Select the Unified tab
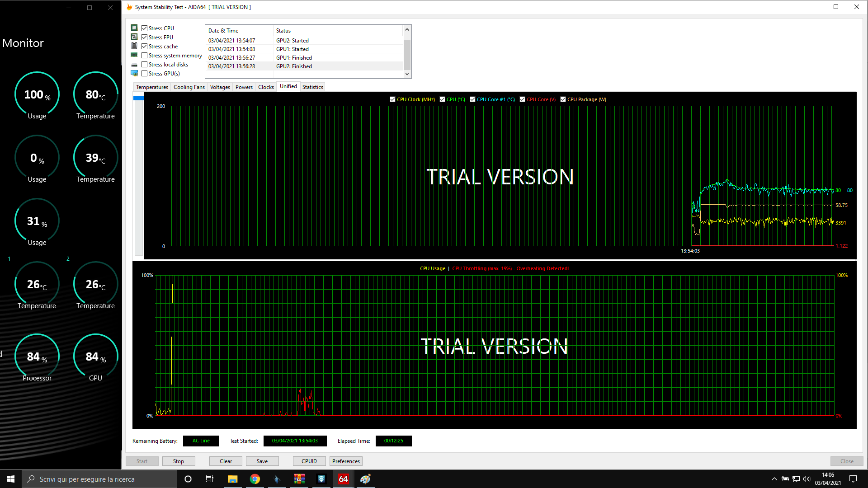The height and width of the screenshot is (488, 868). pyautogui.click(x=288, y=86)
